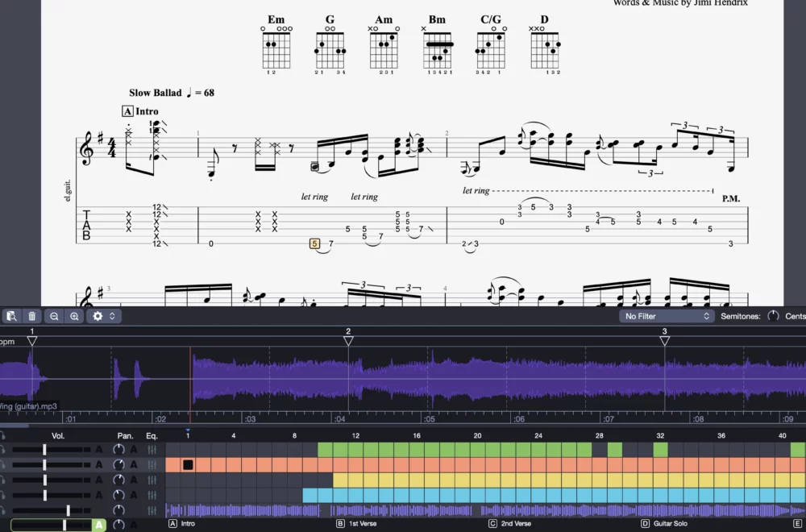This screenshot has height=532, width=806.
Task: Zoom in the audio waveform
Action: pyautogui.click(x=74, y=316)
